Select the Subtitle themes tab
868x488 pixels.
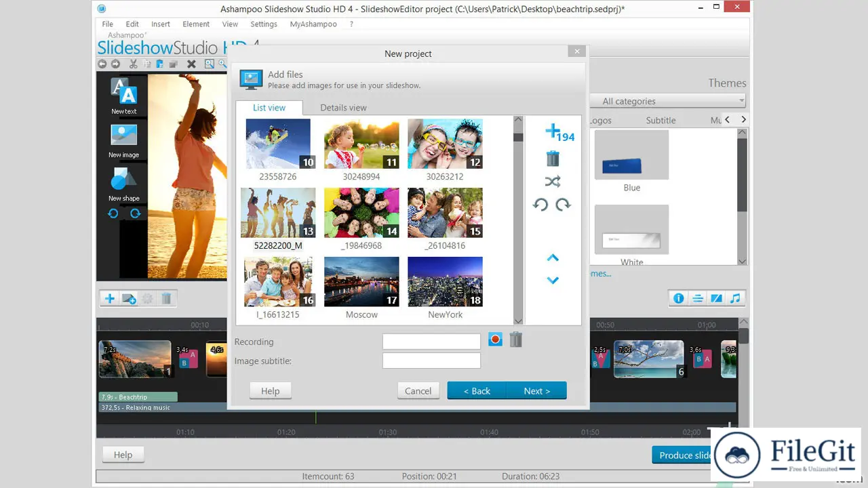click(660, 120)
